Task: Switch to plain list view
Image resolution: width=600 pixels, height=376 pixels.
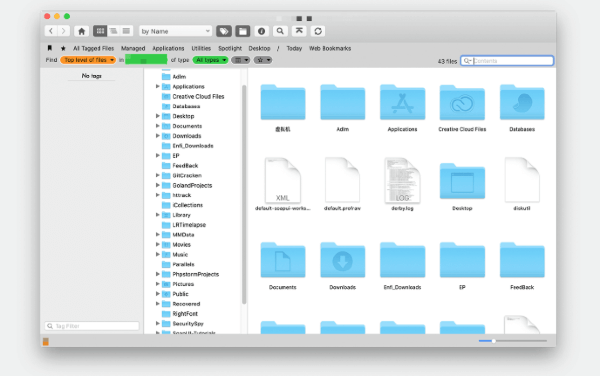Action: [126, 31]
